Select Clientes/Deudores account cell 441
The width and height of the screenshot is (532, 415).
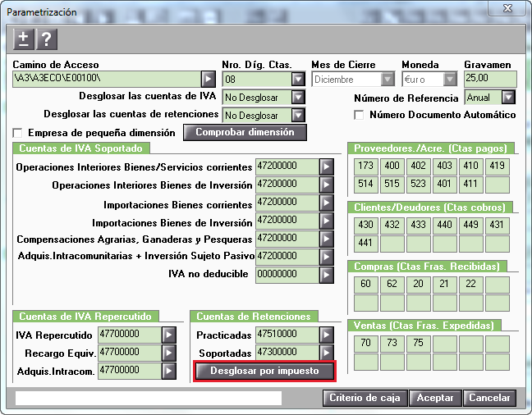coord(366,244)
